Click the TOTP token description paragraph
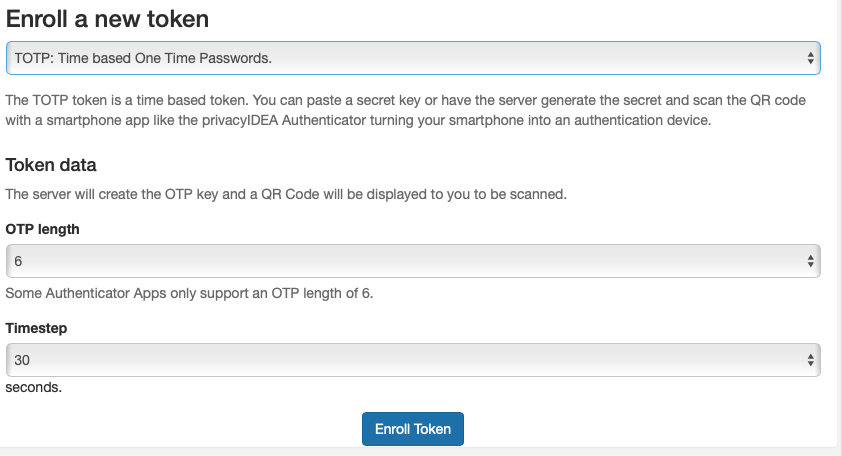The width and height of the screenshot is (842, 456). click(x=405, y=110)
